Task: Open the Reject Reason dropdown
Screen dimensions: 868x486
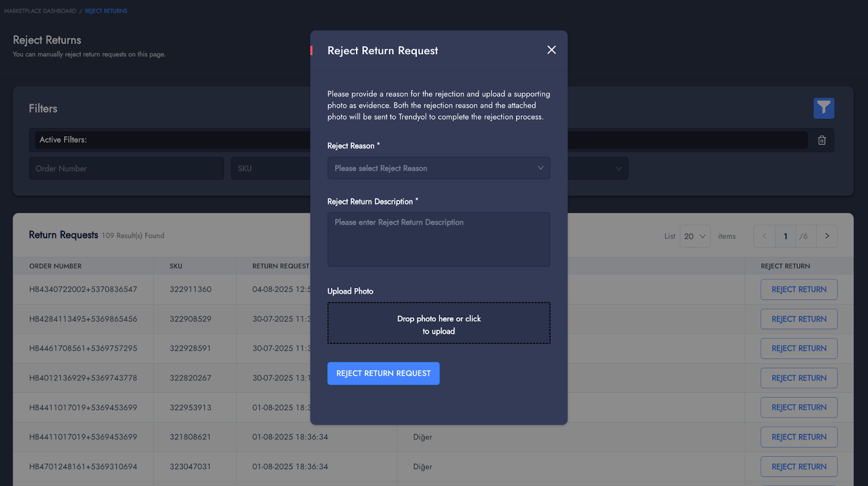Action: pos(438,168)
